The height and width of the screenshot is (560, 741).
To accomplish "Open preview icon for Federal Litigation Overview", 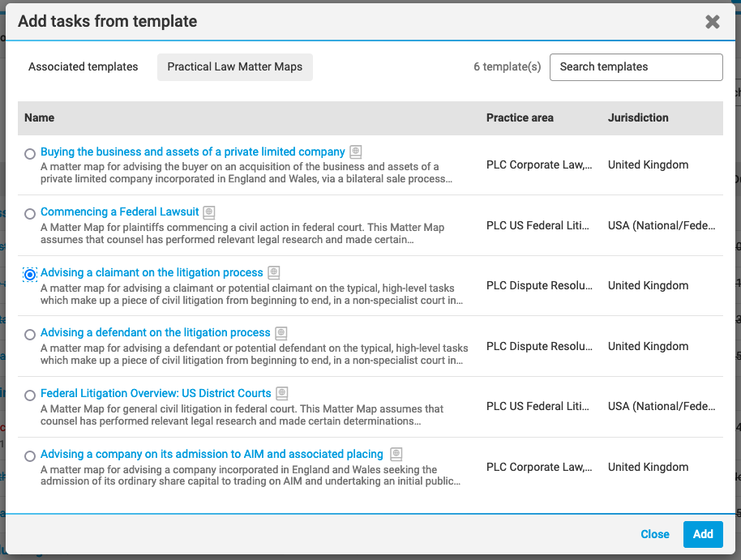I will 282,393.
